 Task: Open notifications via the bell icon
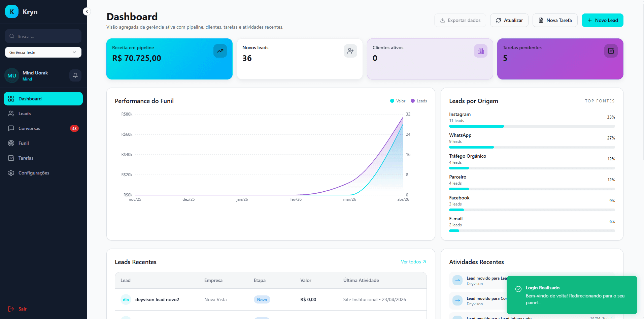[x=75, y=75]
